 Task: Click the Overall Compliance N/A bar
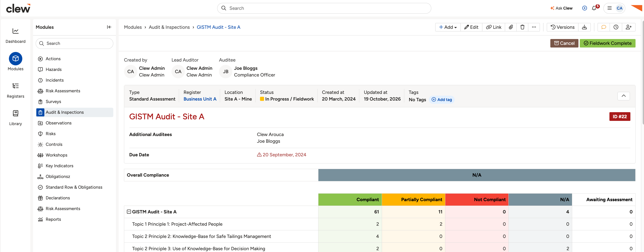[477, 175]
